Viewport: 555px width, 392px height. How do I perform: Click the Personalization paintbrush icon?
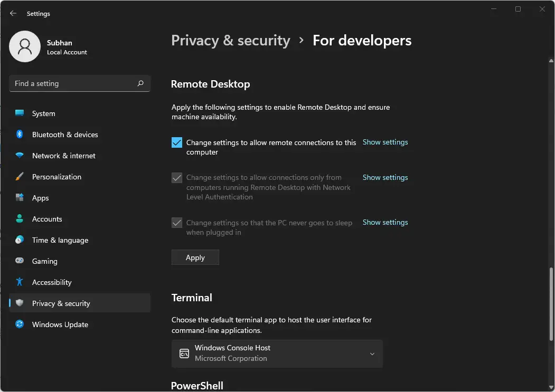20,177
